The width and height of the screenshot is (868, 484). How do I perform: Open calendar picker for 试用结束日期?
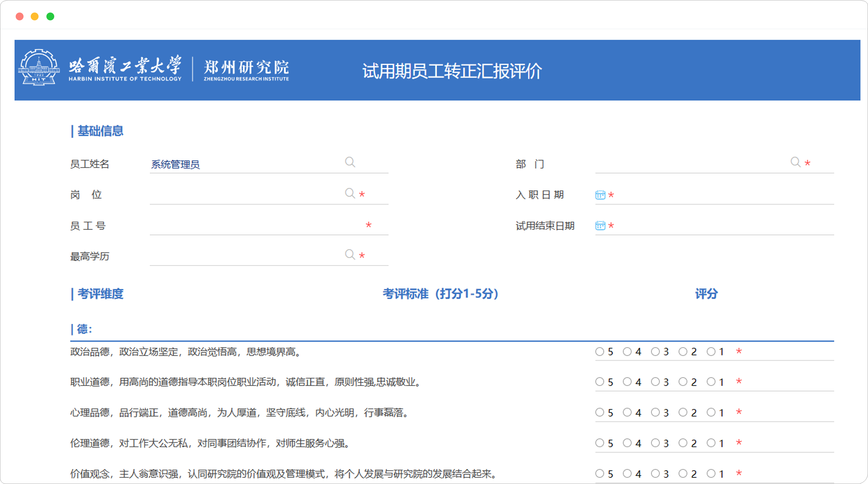pyautogui.click(x=600, y=226)
